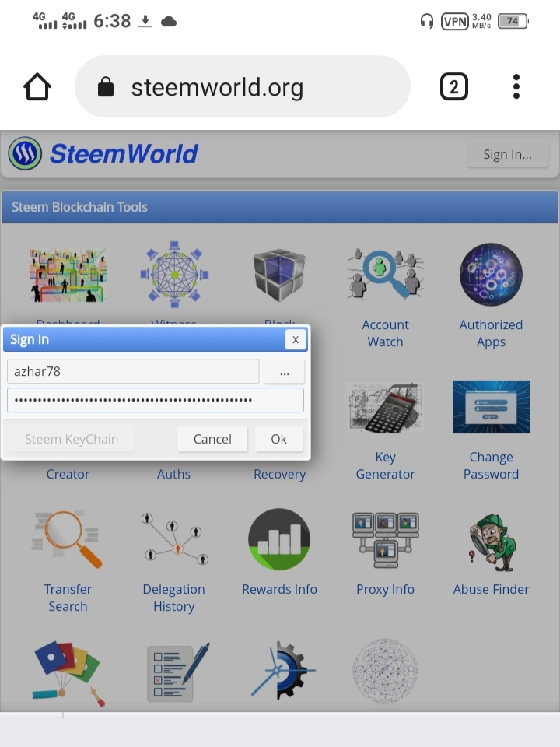Image resolution: width=560 pixels, height=747 pixels.
Task: Click Cancel in the Sign In dialog
Action: click(x=212, y=439)
